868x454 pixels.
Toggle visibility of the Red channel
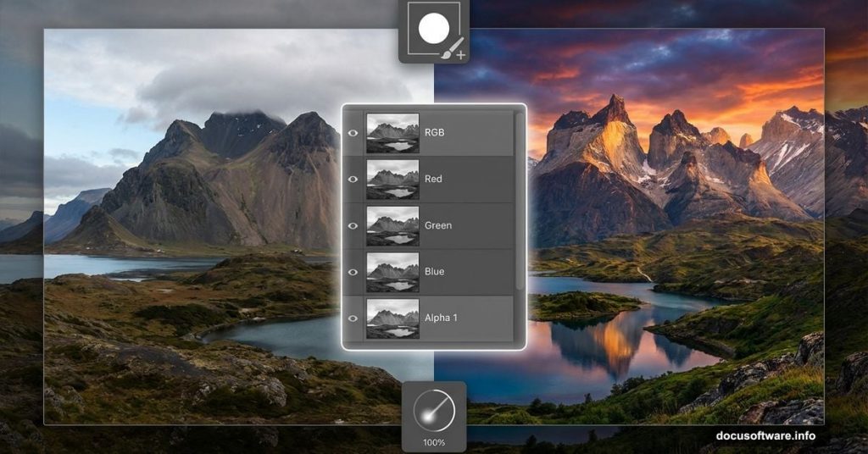tap(353, 180)
